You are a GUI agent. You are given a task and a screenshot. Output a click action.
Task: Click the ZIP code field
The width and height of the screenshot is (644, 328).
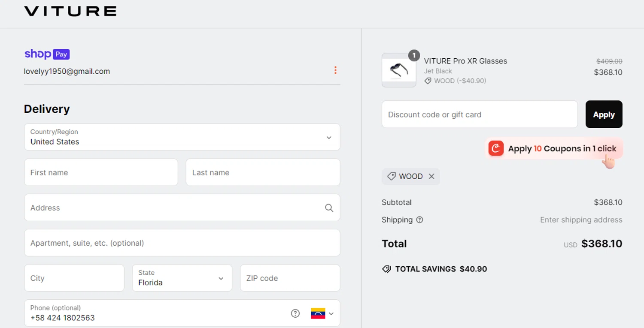290,278
